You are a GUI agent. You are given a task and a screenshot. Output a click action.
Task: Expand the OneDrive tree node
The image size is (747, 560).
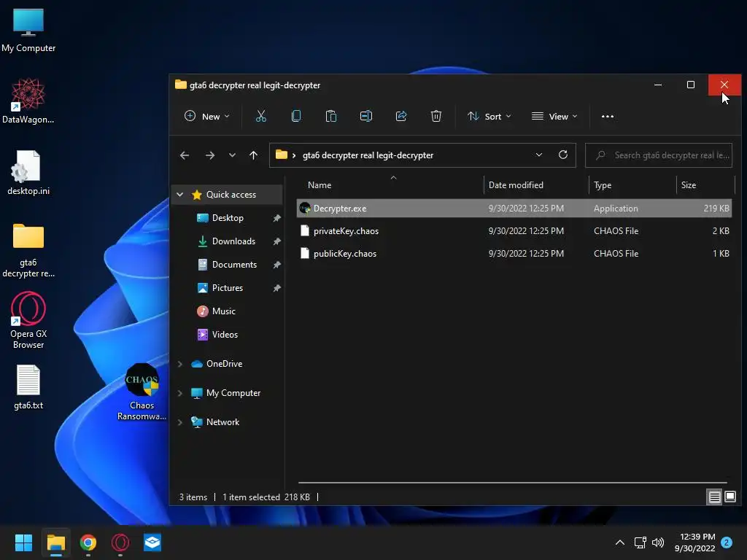[180, 364]
